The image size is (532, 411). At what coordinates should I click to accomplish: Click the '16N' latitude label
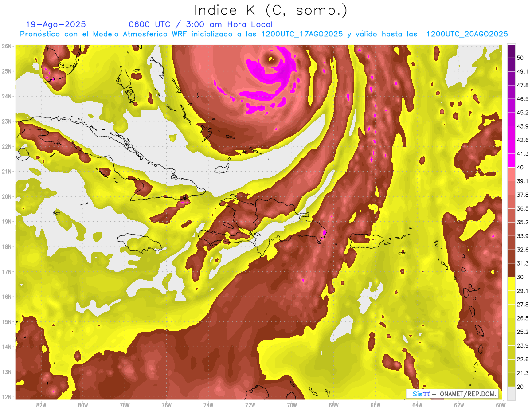pos(7,297)
